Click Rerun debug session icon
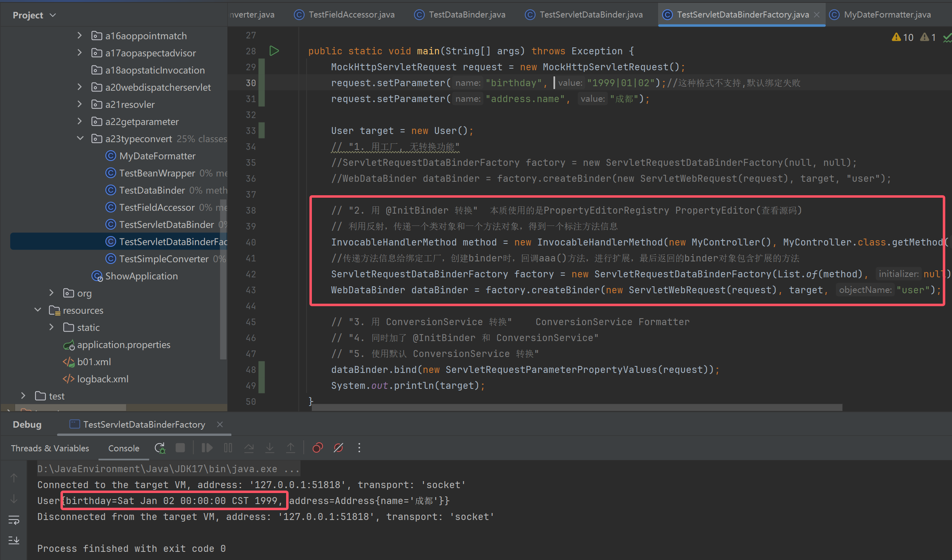The height and width of the screenshot is (560, 952). point(160,448)
